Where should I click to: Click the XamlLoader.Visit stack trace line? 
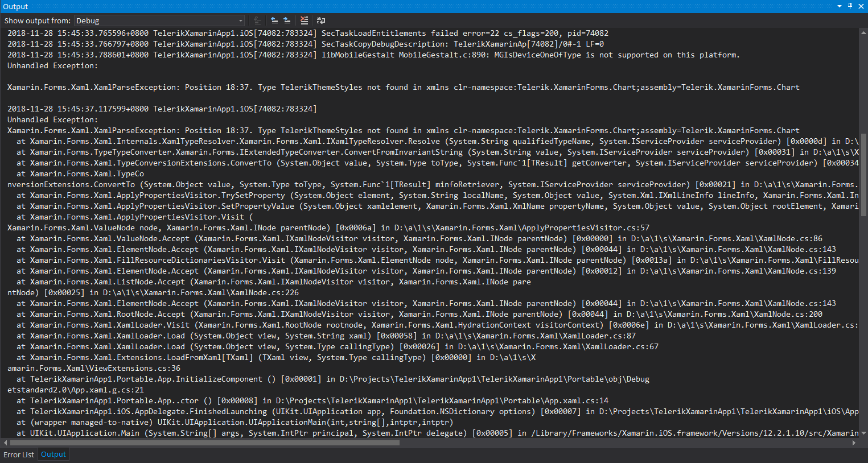pos(437,325)
